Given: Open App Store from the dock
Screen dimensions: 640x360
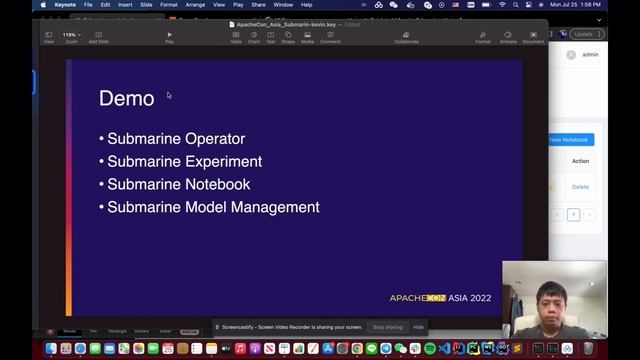Looking at the screenshot, I should (x=328, y=349).
